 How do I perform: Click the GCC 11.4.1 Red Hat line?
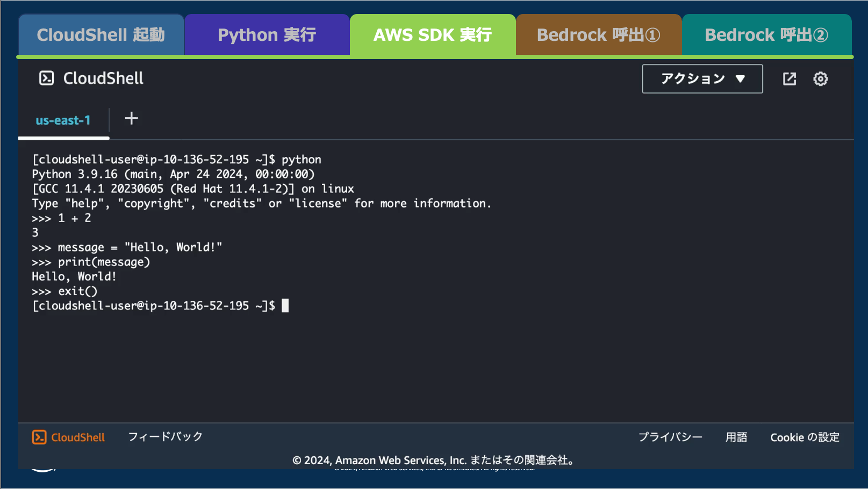[193, 189]
